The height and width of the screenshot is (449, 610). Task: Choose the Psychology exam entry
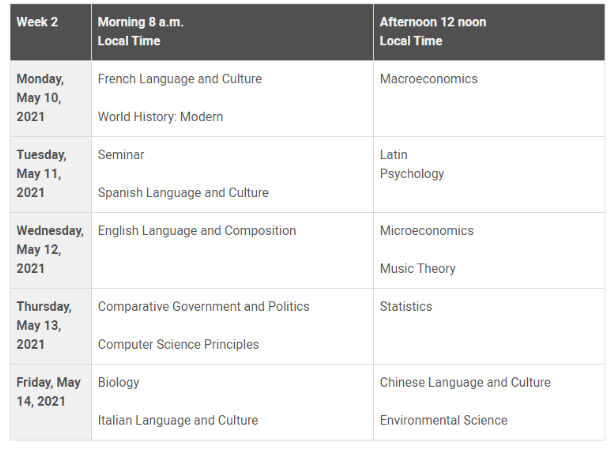pyautogui.click(x=412, y=174)
